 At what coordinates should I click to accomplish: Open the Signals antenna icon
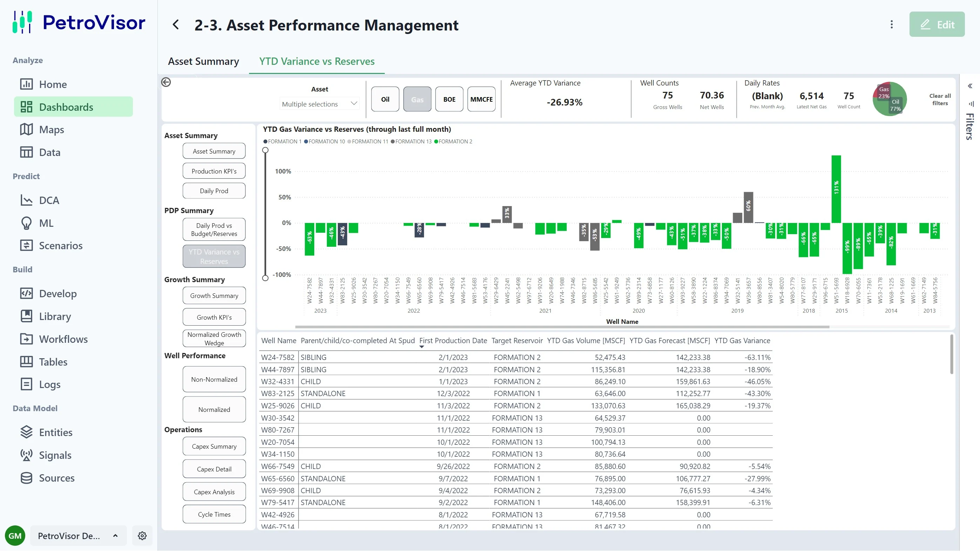click(x=26, y=455)
